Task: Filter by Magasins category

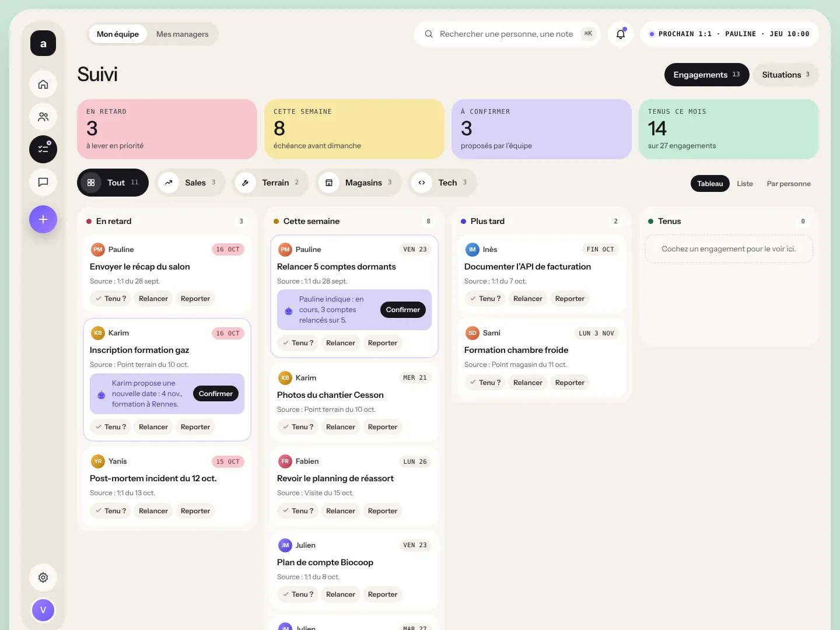Action: [358, 183]
